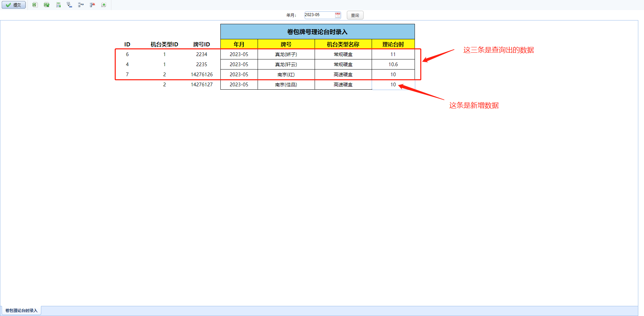Screen dimensions: 644x316
Task: Click 理论台时 value 10 in 南京(红) row
Action: 393,75
